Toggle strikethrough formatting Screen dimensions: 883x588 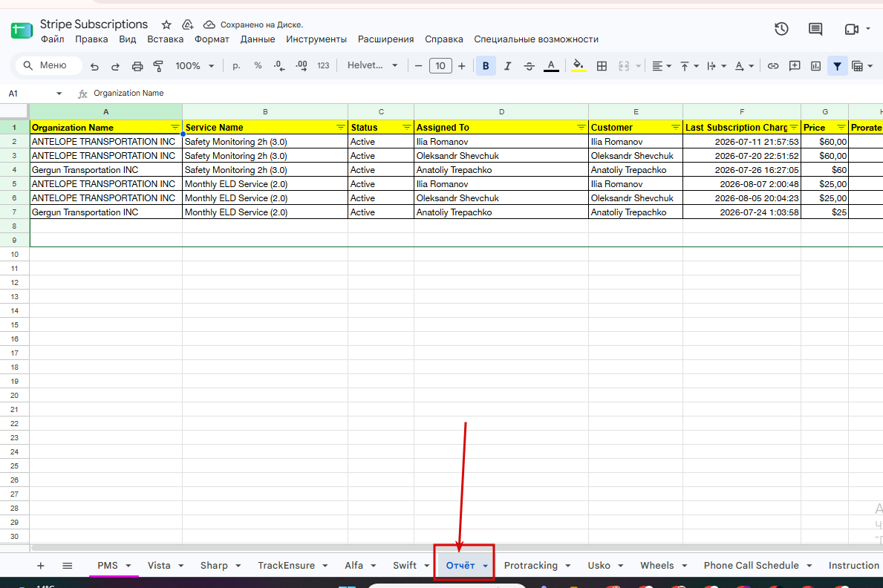[529, 66]
